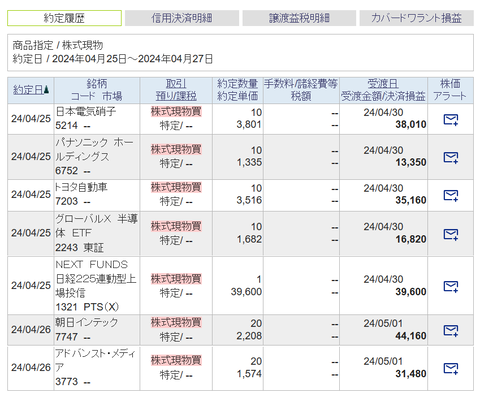Sort by 受渡日 header link
The height and width of the screenshot is (397, 480).
pos(383,84)
